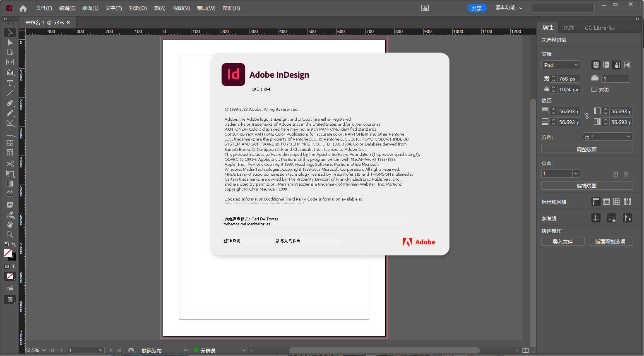
Task: Click the 调整版面 button
Action: [587, 149]
